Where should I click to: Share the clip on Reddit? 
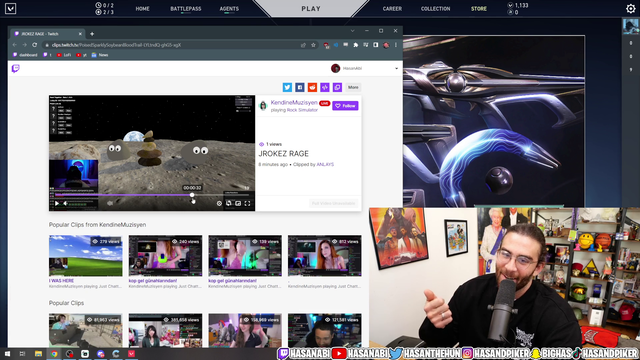click(x=312, y=87)
